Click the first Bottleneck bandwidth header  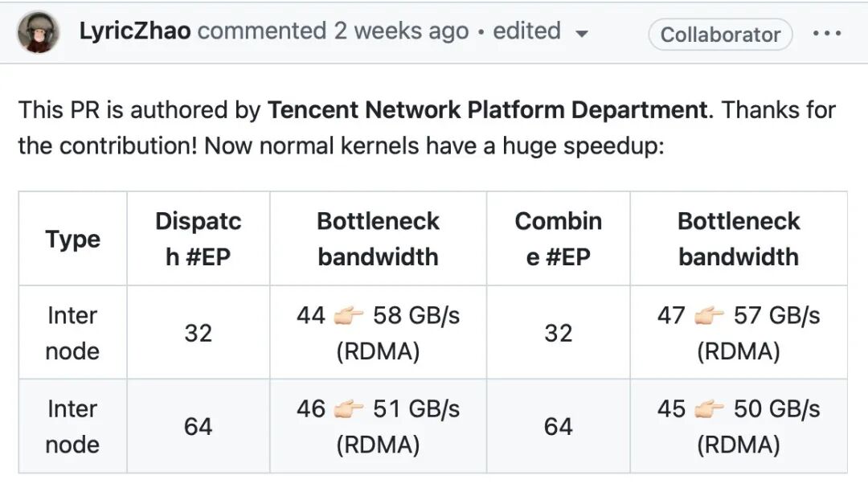(378, 239)
